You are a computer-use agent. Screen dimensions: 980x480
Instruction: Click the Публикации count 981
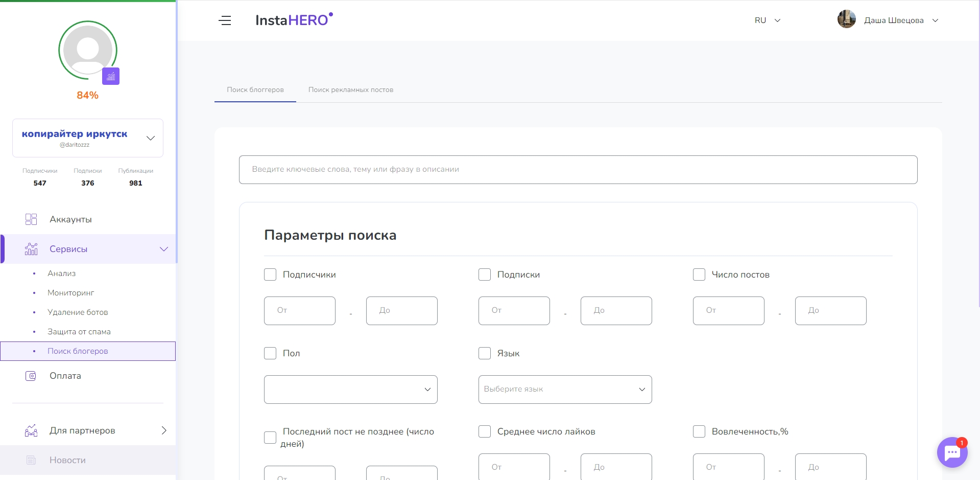click(x=136, y=183)
